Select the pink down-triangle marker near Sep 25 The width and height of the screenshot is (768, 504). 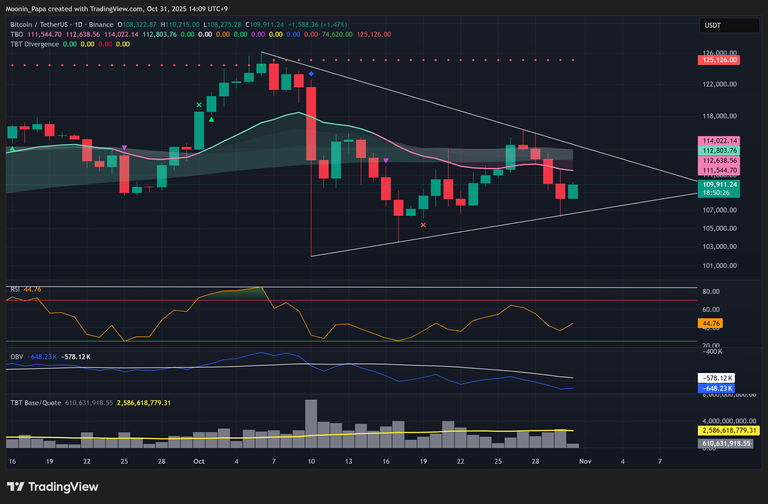pyautogui.click(x=124, y=148)
